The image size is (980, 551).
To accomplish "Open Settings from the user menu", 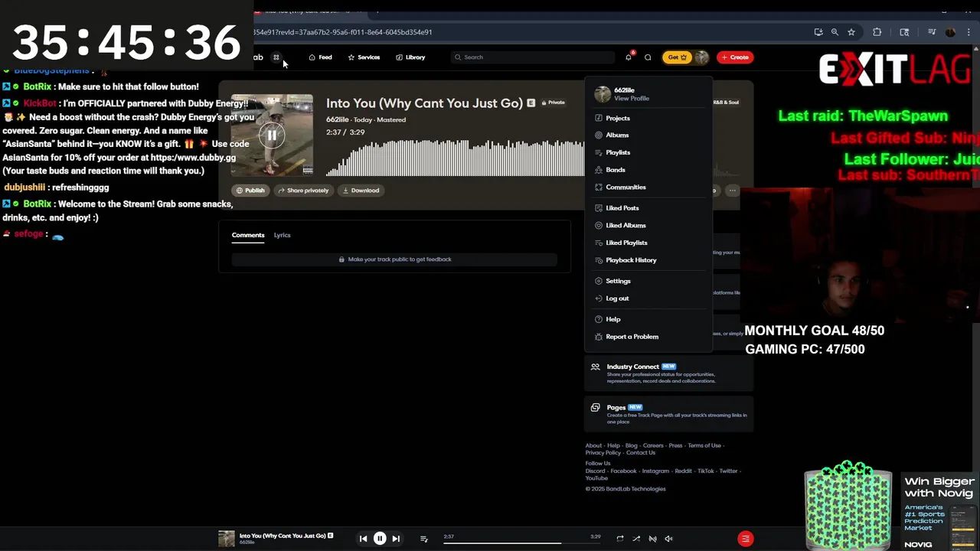I will [x=648, y=281].
